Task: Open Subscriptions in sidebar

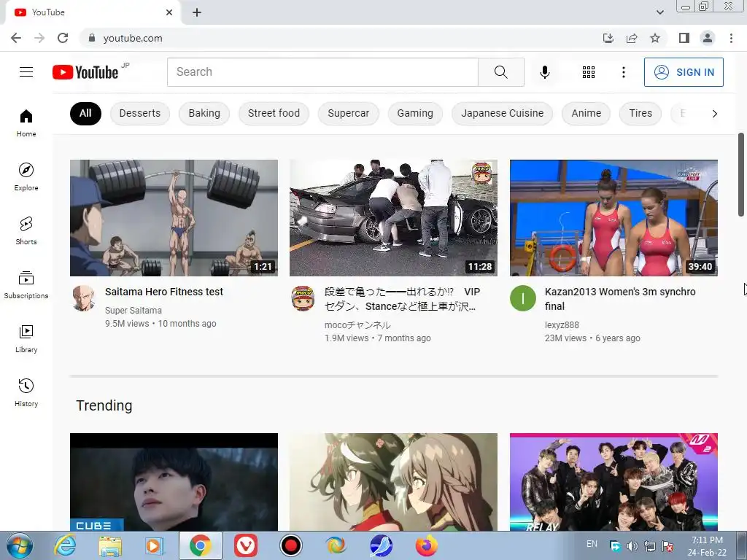Action: 26,285
